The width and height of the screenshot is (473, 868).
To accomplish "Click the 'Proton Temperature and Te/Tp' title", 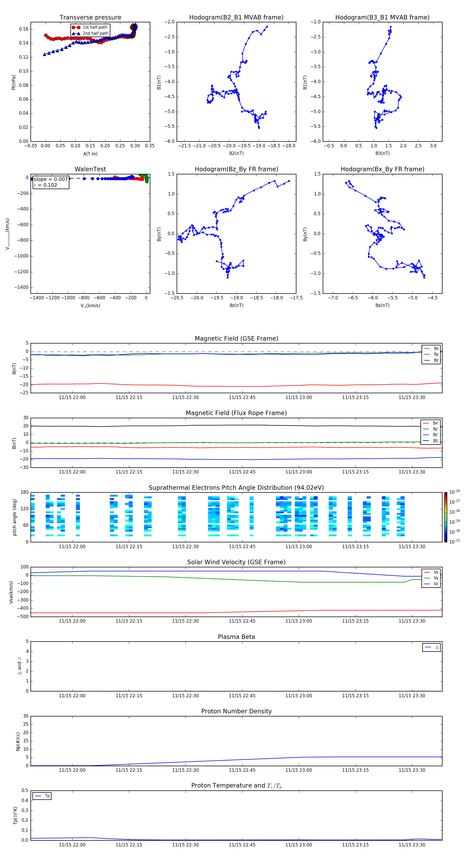I will (x=236, y=786).
